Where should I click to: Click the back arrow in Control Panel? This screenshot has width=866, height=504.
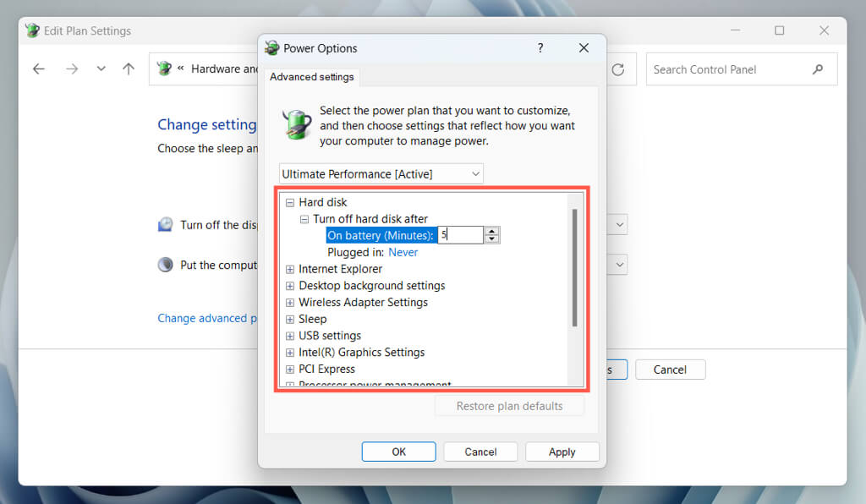(x=39, y=69)
